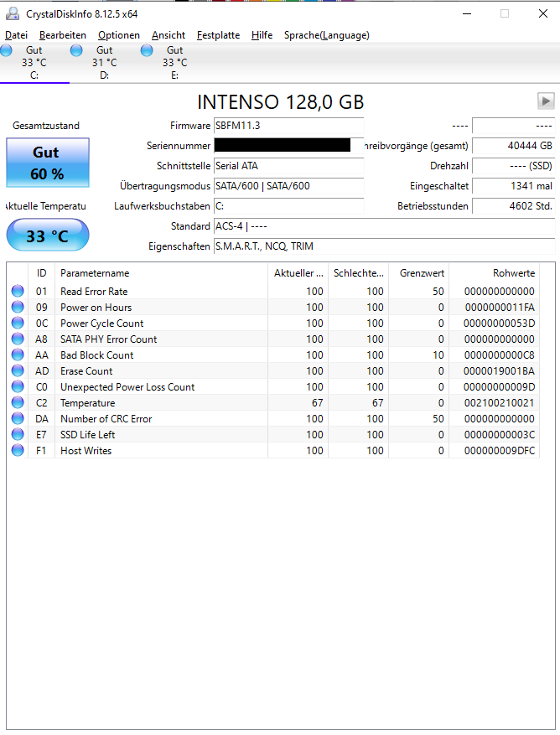Select the Power on Hours parameter name
The image size is (560, 735).
pos(96,308)
